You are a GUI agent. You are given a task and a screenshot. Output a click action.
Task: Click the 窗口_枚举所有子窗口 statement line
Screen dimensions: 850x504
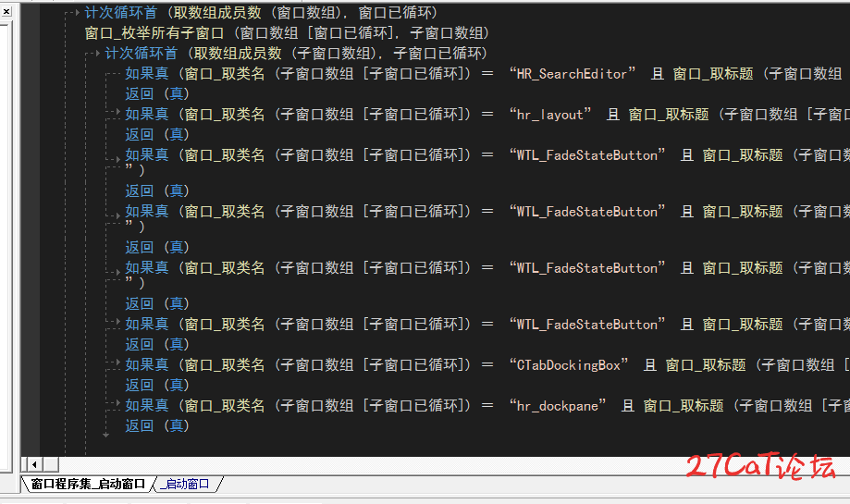point(287,33)
